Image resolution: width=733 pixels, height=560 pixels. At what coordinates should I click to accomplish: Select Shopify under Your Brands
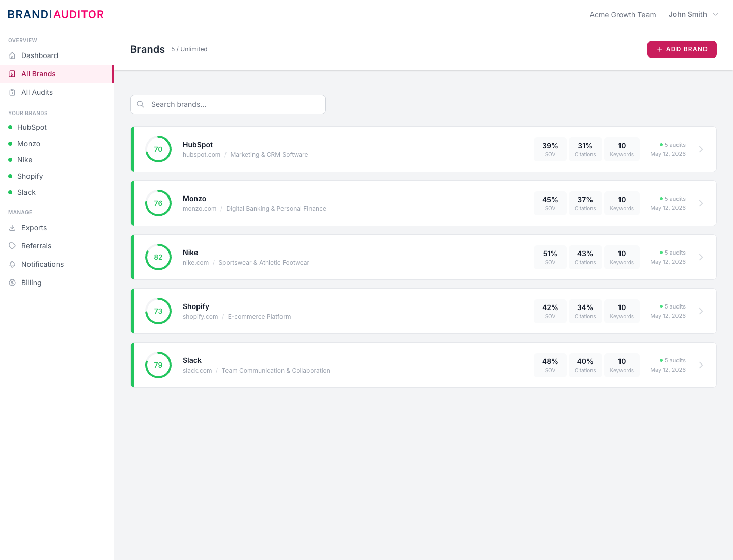pos(57,176)
